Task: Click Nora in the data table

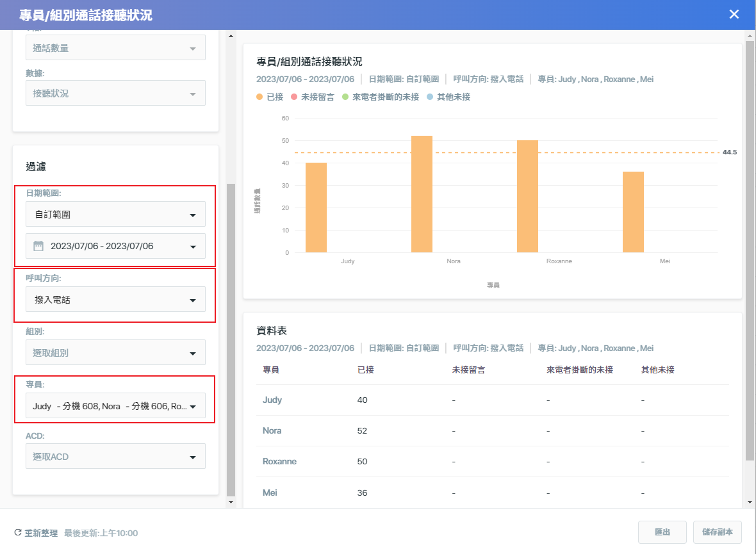Action: coord(272,430)
